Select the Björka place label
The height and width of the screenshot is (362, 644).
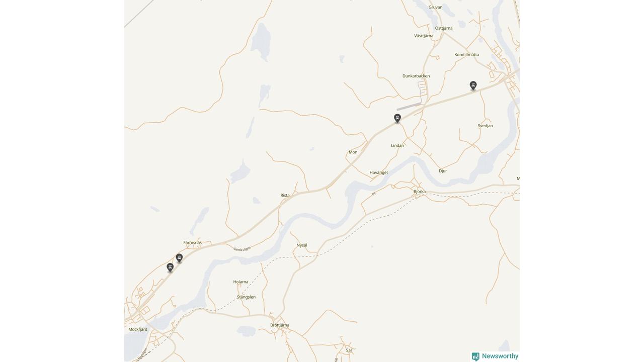tap(420, 192)
